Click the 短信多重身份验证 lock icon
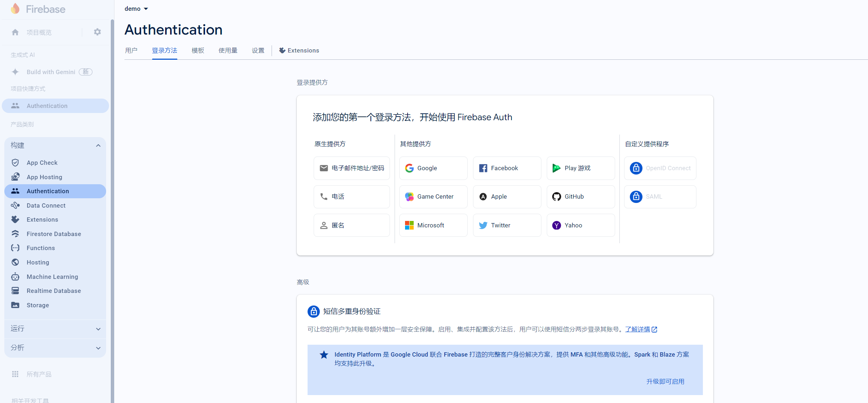Viewport: 868px width, 403px height. [x=314, y=311]
